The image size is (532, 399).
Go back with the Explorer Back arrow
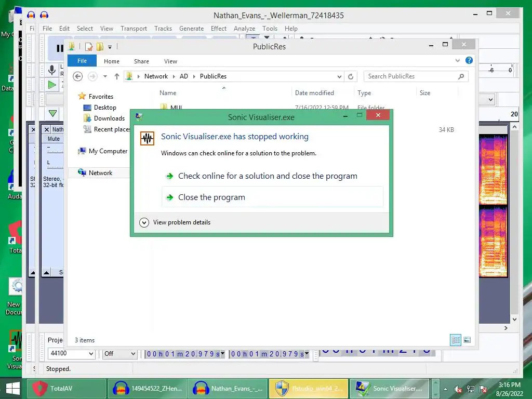(78, 76)
